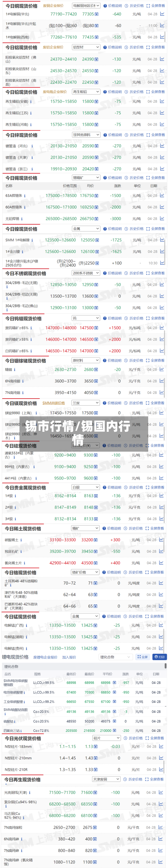Screen dimensions: 168x868
Task: Click info icon beside 60A焊锡条
Action: pos(25,207)
